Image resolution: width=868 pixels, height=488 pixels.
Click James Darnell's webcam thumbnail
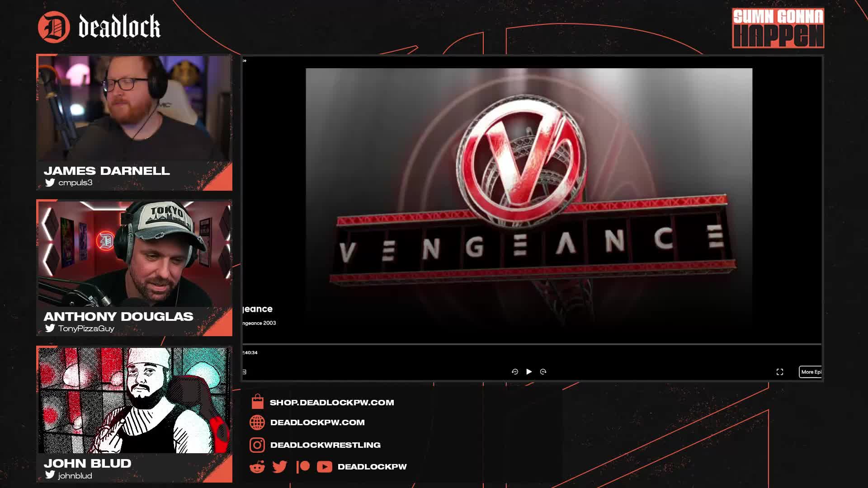[x=134, y=108]
